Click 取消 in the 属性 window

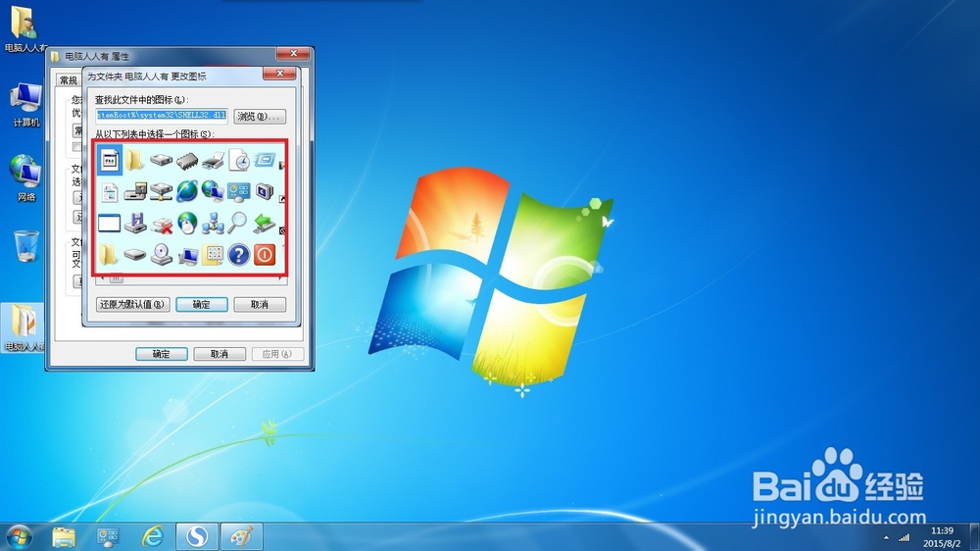(220, 354)
